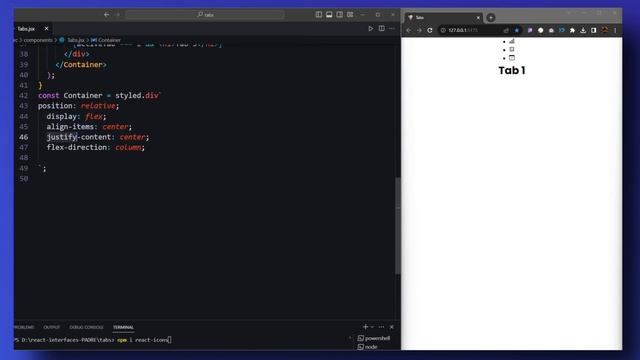Switch to the Output panel tab
The width and height of the screenshot is (640, 360).
tap(51, 327)
